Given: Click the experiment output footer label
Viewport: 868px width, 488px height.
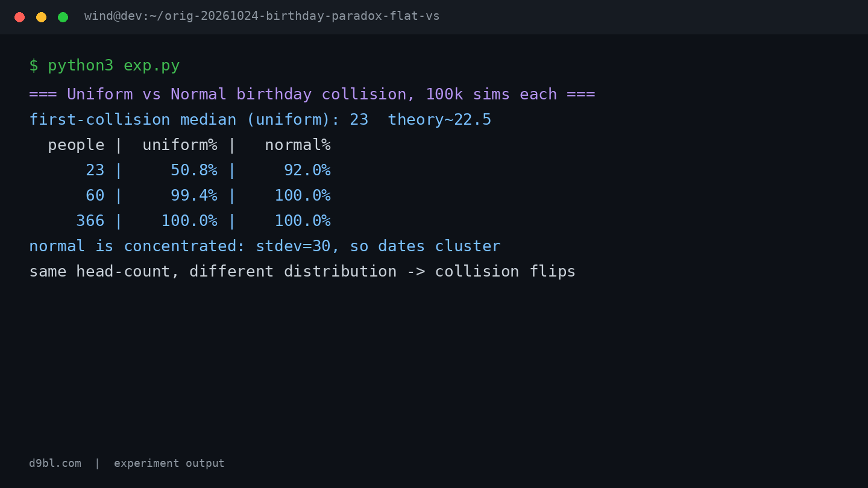Looking at the screenshot, I should (x=169, y=463).
